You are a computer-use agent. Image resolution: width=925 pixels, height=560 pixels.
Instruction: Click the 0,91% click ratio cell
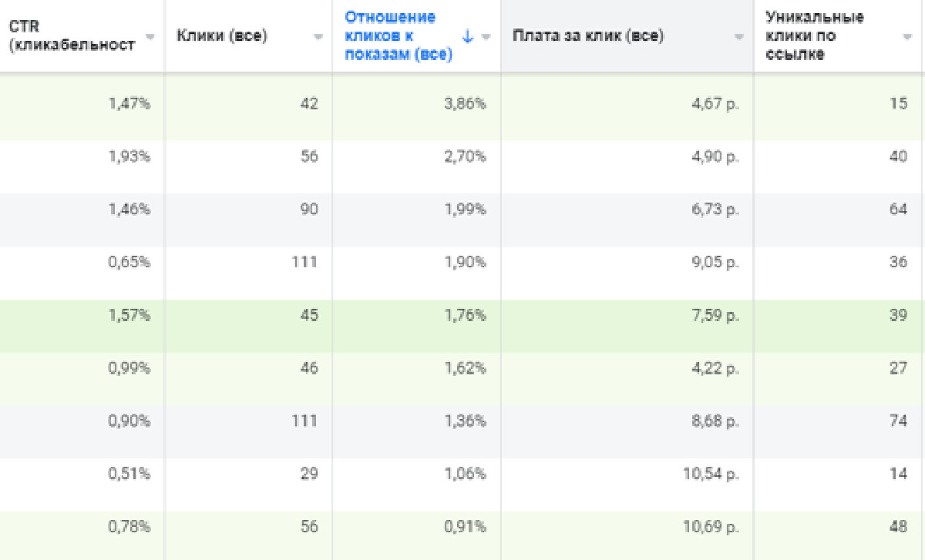pos(417,528)
